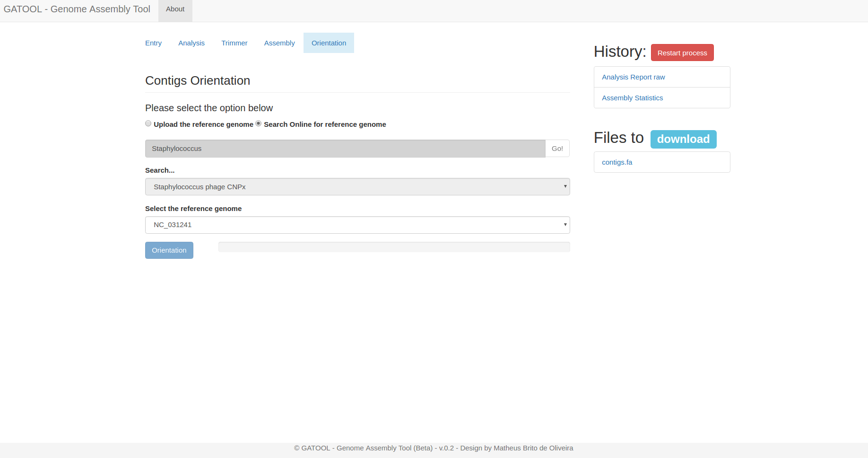The image size is (868, 458).
Task: Click the orientation progress bar
Action: point(393,247)
